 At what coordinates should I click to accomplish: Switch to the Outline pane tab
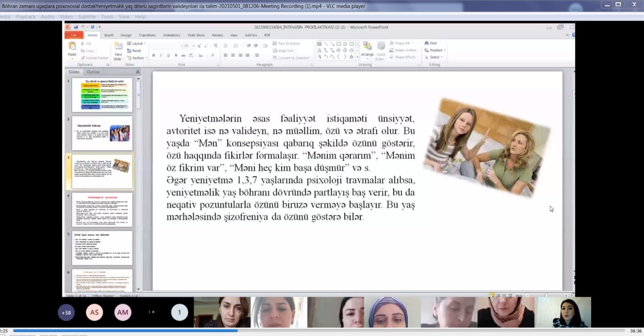[93, 72]
